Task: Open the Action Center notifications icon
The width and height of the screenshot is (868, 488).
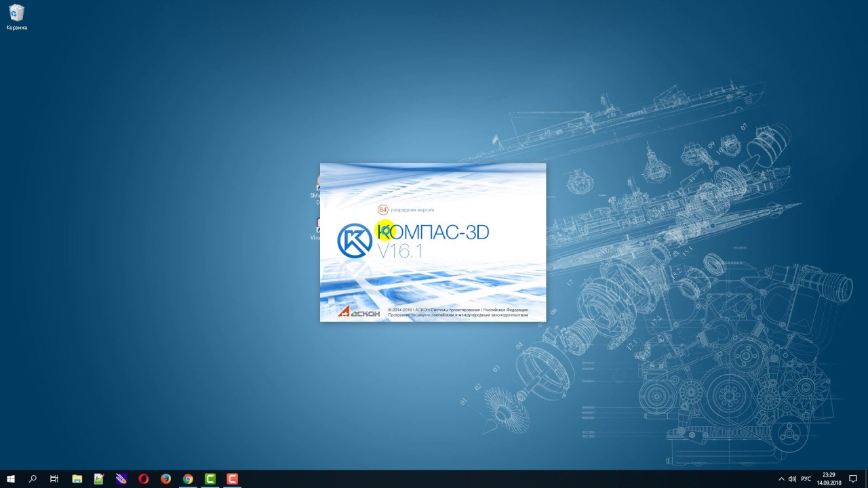Action: [853, 479]
